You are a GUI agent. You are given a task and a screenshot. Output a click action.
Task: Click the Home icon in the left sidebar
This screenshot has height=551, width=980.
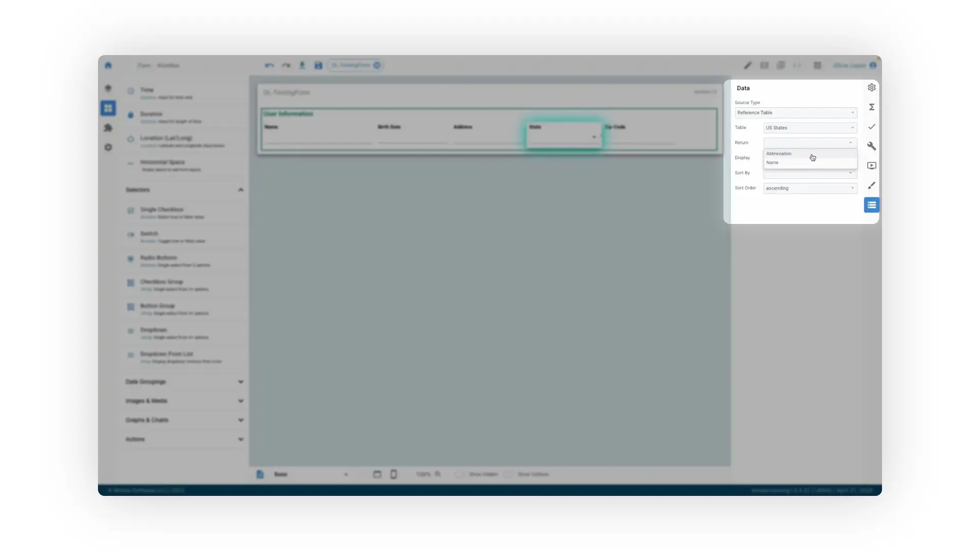pos(108,65)
